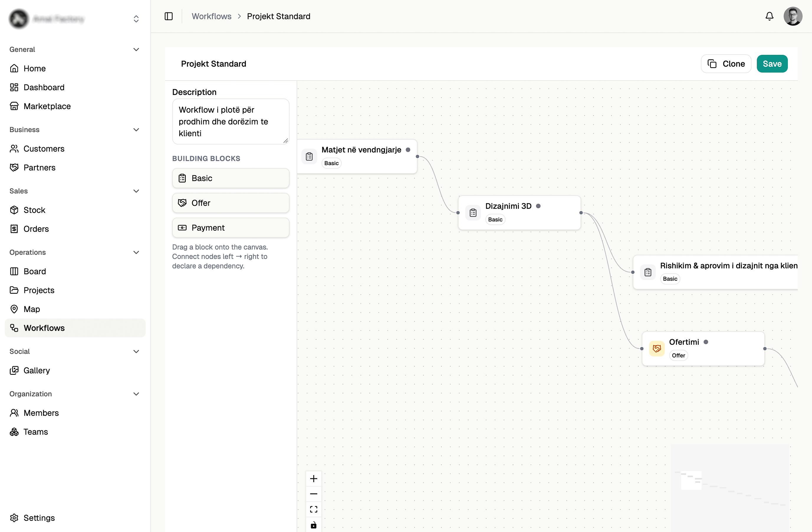Fit the canvas view to screen

coord(313,509)
